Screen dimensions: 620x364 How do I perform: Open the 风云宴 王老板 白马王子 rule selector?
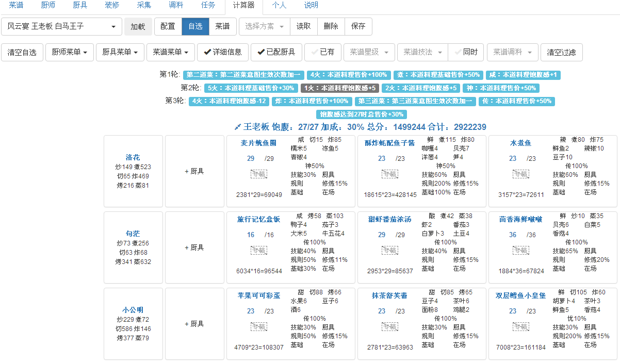62,27
